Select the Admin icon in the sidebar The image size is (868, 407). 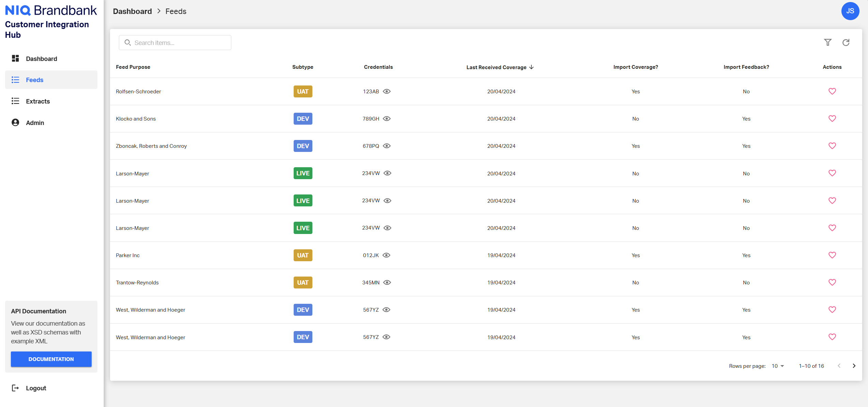[x=15, y=123]
